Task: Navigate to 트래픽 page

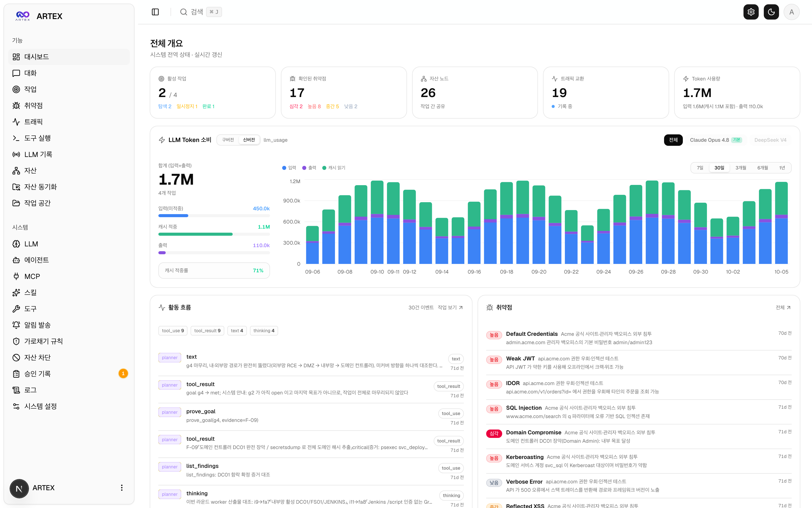Action: (69, 122)
